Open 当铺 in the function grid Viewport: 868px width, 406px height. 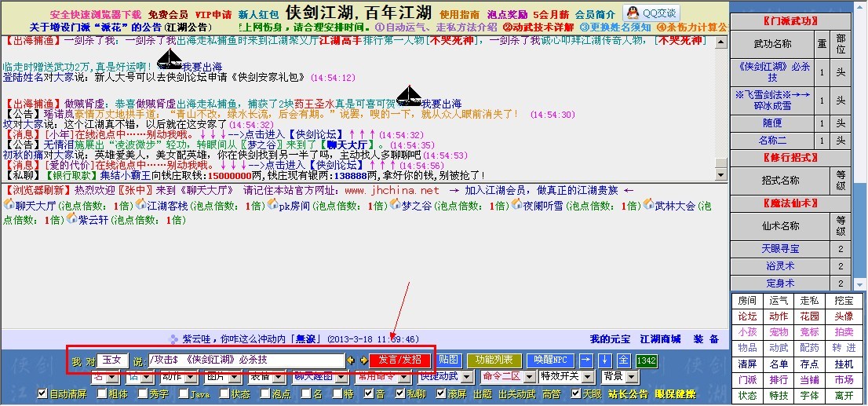(809, 381)
